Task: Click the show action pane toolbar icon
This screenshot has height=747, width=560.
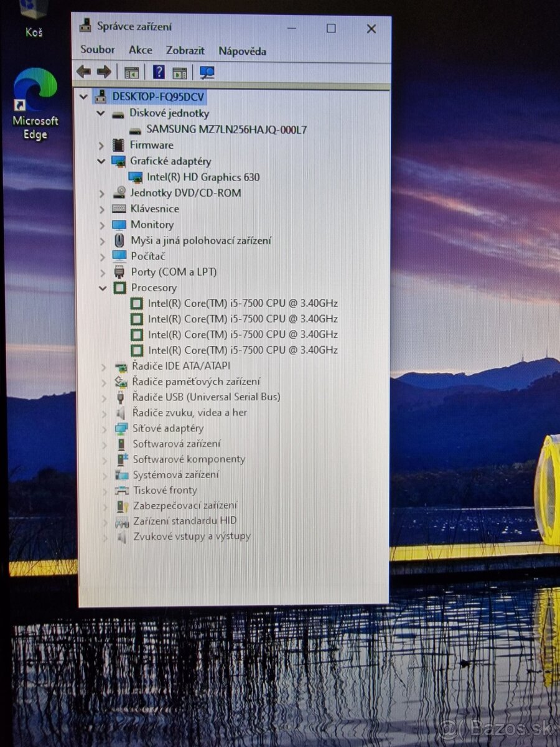Action: [x=180, y=72]
